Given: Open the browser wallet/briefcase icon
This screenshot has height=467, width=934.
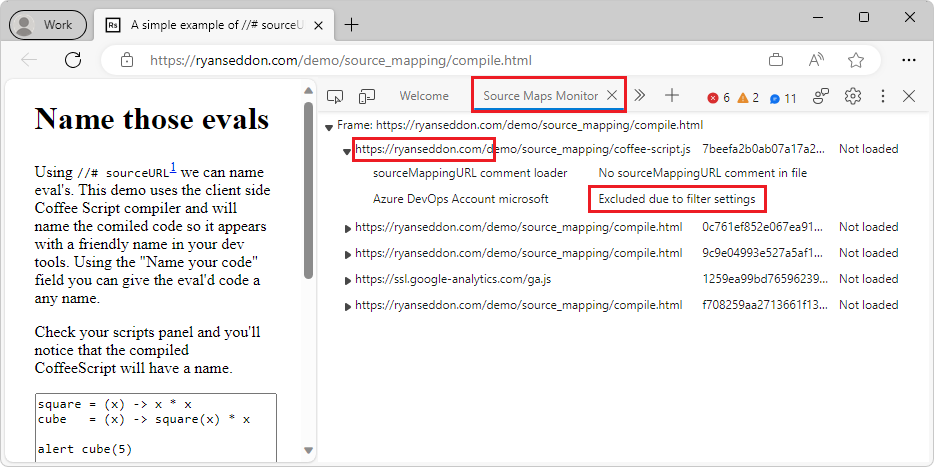Looking at the screenshot, I should (776, 60).
